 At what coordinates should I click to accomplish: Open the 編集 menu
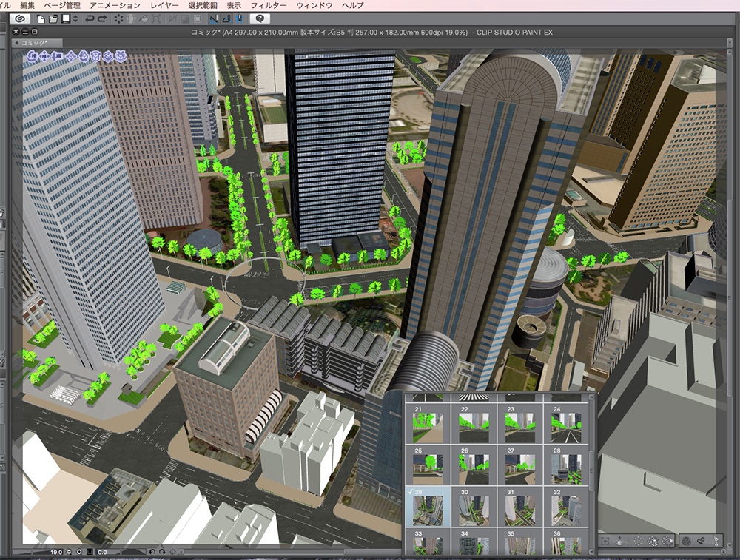point(27,5)
